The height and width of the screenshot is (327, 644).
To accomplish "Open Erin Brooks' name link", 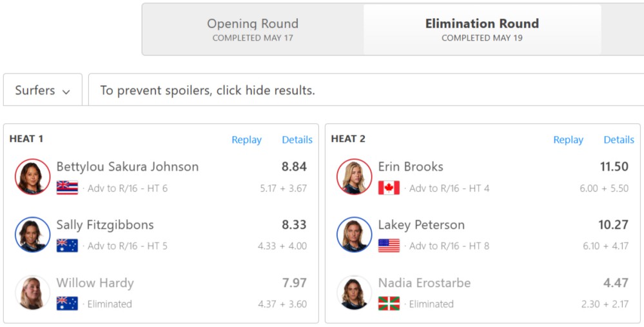I will click(410, 167).
